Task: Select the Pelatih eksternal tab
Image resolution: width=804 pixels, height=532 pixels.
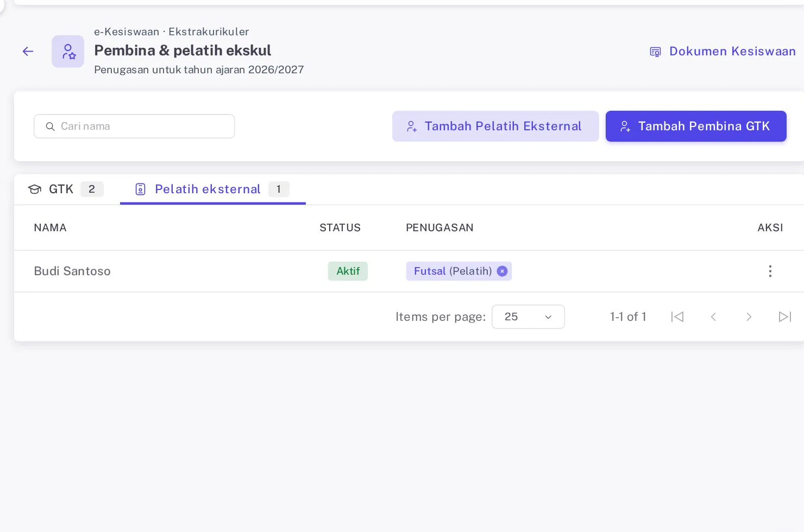Action: 213,189
